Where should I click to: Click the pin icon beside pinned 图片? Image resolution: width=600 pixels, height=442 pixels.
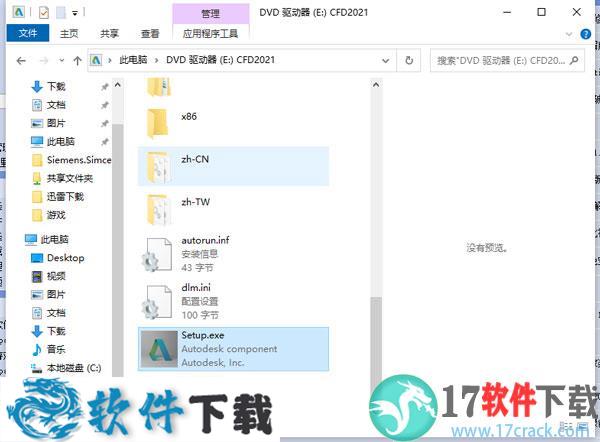point(104,124)
